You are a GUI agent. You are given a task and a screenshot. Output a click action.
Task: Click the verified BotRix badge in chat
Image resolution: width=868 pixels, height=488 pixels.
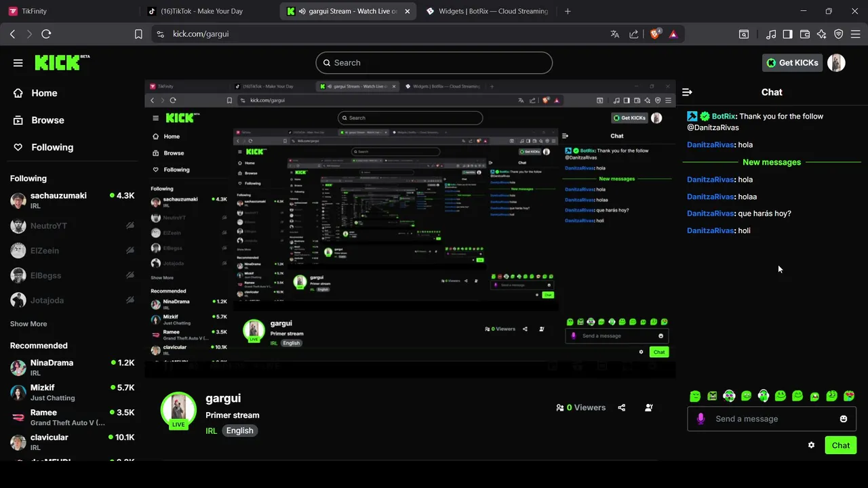(x=705, y=117)
